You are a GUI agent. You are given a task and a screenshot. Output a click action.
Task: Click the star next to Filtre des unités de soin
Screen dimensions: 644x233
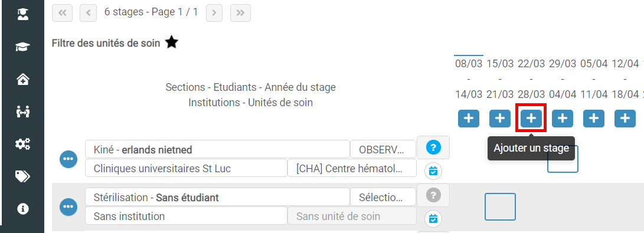click(x=171, y=42)
